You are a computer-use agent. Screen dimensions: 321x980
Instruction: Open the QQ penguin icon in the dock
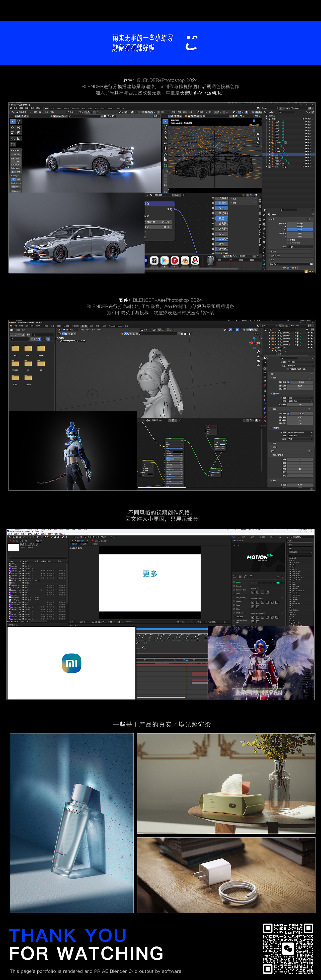(195, 261)
